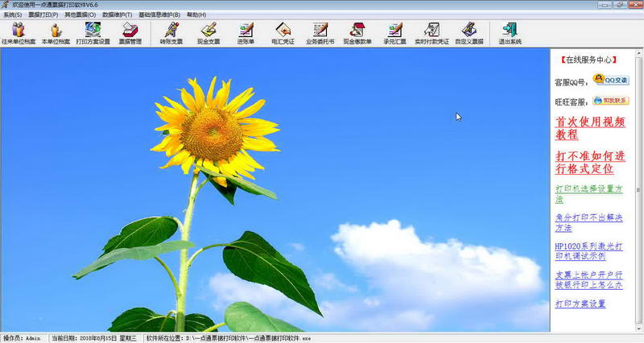Image resolution: width=644 pixels, height=343 pixels.
Task: Open the 首次使用视频教程 link
Action: (590, 128)
